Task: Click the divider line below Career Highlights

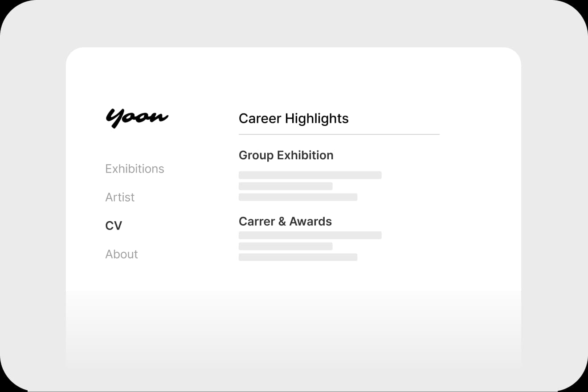Action: (339, 134)
